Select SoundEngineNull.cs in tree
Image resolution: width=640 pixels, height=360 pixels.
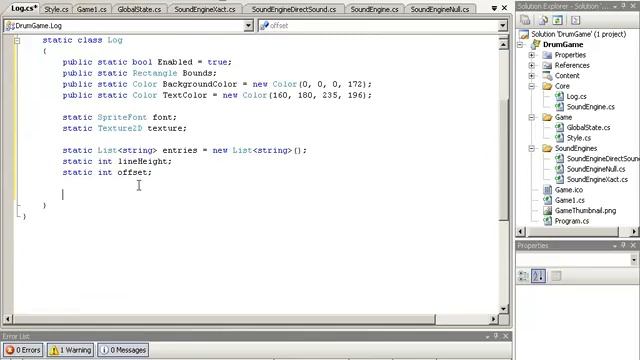(x=596, y=169)
